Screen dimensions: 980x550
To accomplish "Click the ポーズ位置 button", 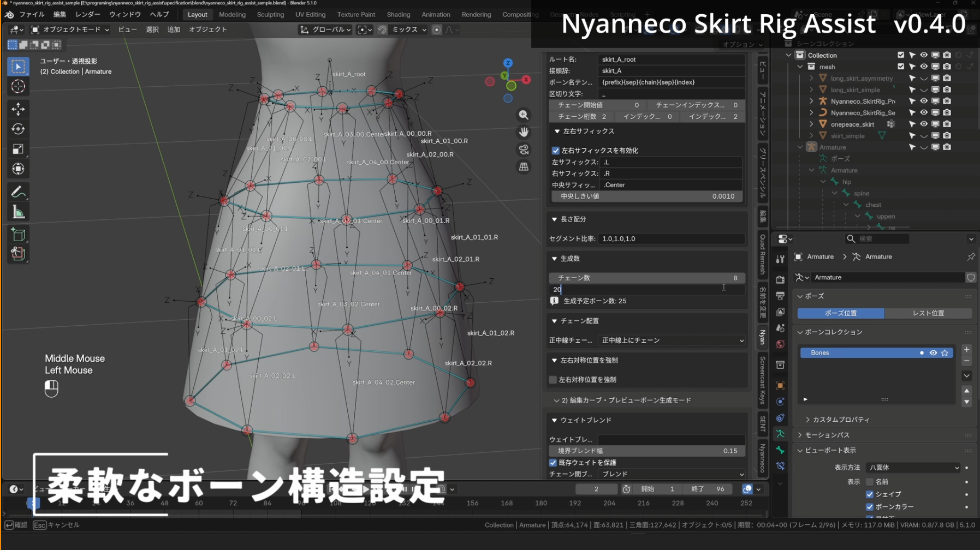I will (841, 313).
